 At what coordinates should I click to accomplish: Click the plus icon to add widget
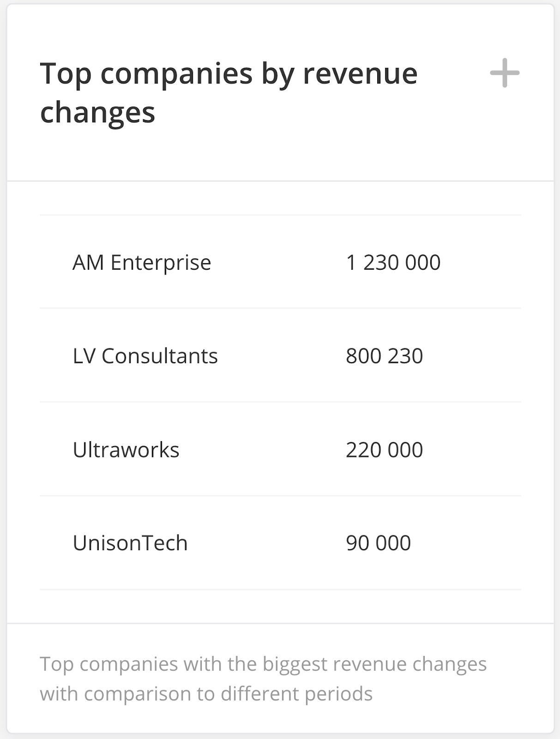505,73
